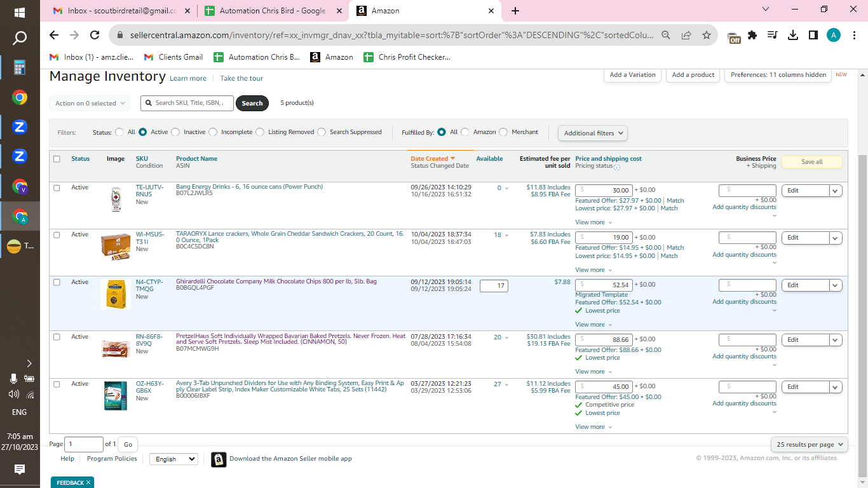Click the search icon in the SKU search field
This screenshot has height=488, width=868.
tap(148, 103)
